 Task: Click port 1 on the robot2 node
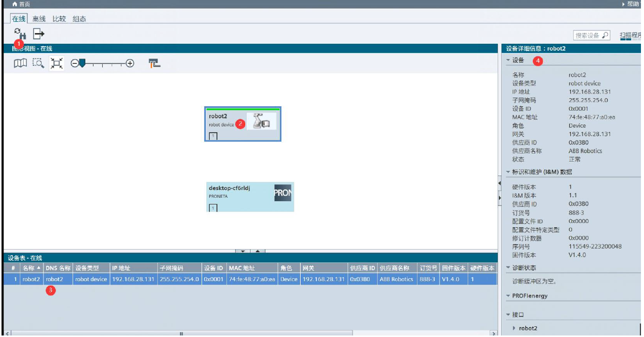[213, 136]
